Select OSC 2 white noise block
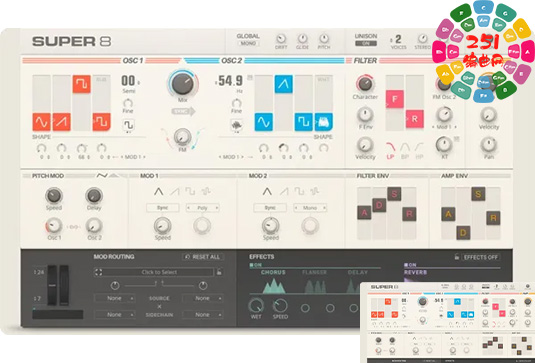The width and height of the screenshot is (535, 363). (x=324, y=122)
